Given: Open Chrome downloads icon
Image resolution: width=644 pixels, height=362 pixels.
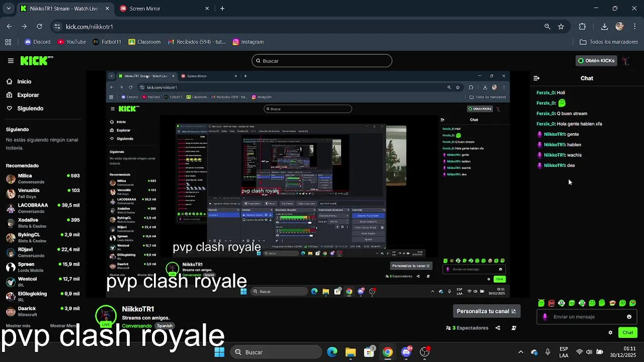Looking at the screenshot, I should click(x=604, y=27).
